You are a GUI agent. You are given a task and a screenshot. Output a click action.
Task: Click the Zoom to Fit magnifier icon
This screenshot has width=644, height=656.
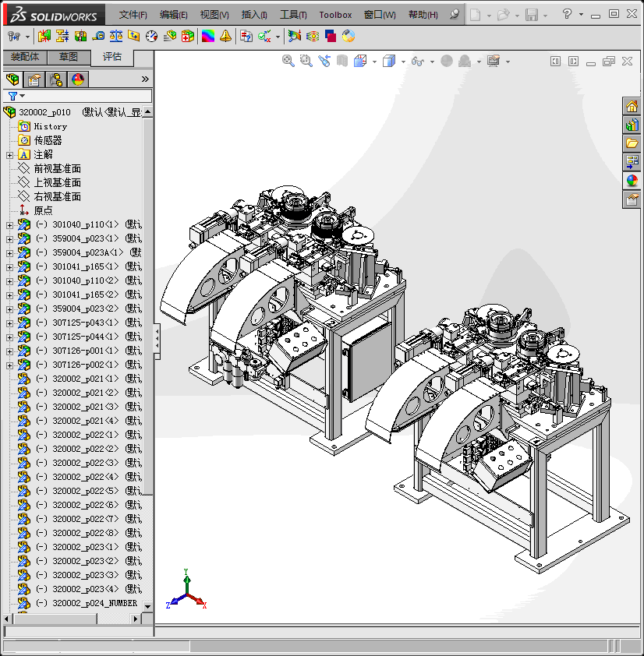(288, 61)
